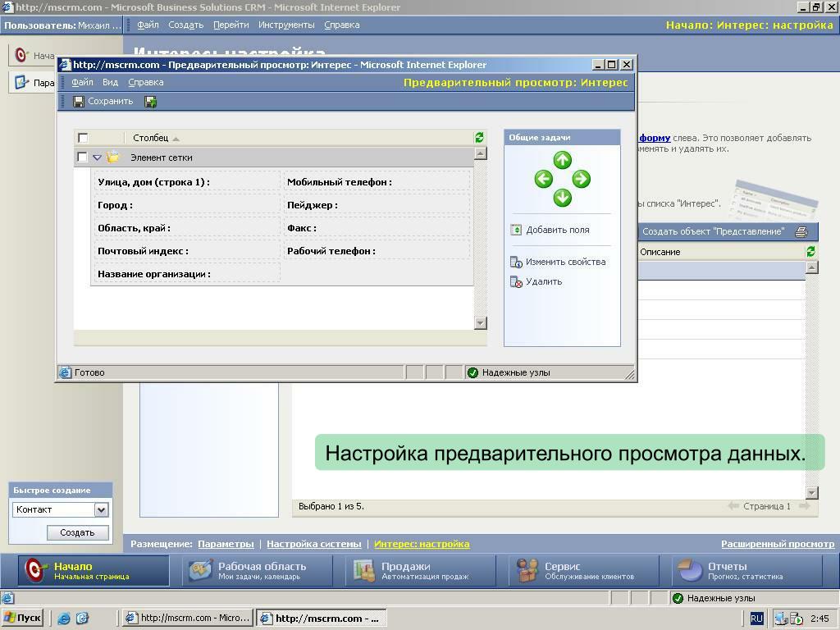The image size is (840, 630).
Task: Follow the Интерес: настройка breadcrumb link
Action: tap(422, 544)
